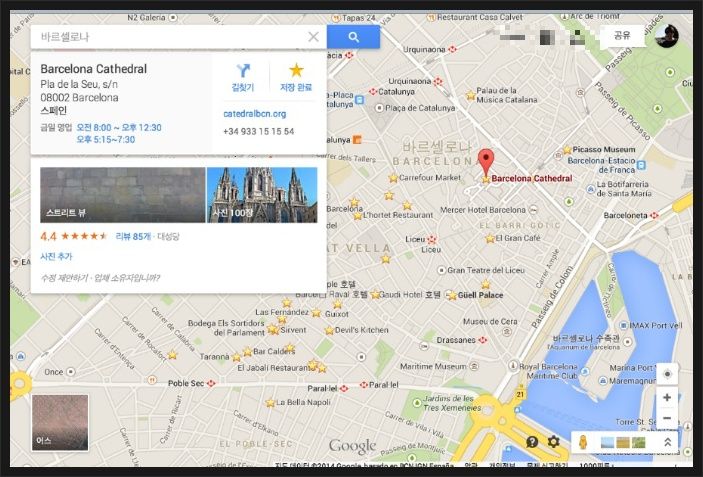Screen dimensions: 703x477
Task: Zoom out with the minus button
Action: 667,418
